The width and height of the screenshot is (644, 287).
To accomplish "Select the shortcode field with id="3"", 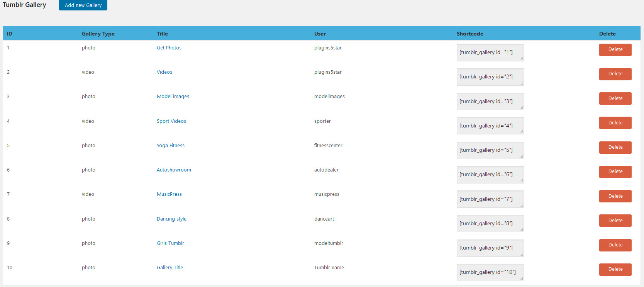I will [x=490, y=102].
